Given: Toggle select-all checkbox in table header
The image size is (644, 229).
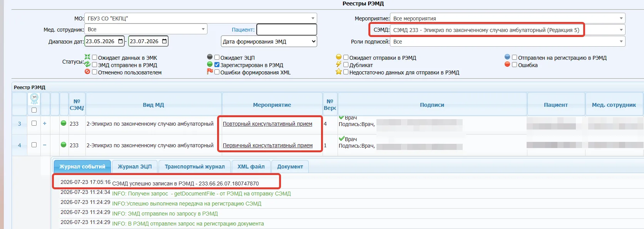Looking at the screenshot, I should click(x=34, y=110).
